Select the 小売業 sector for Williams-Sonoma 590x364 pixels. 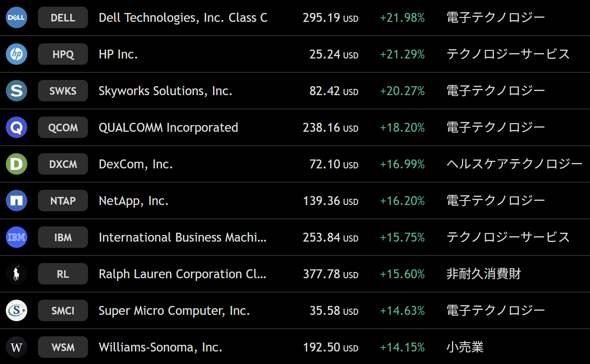pos(465,347)
